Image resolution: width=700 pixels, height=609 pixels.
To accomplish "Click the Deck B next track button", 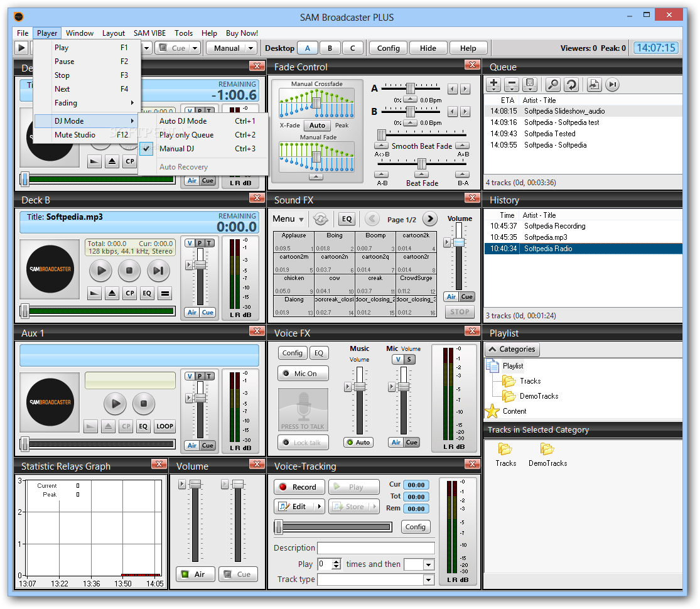I will pos(158,271).
